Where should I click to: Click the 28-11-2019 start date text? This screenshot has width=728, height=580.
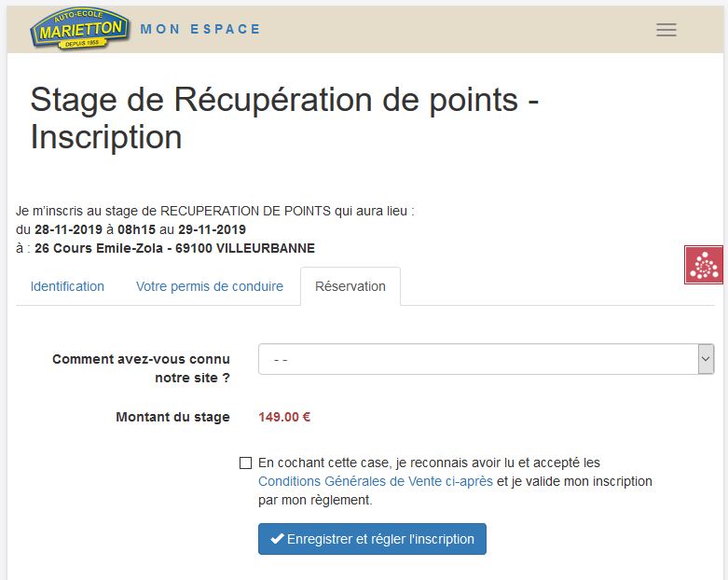pyautogui.click(x=67, y=229)
